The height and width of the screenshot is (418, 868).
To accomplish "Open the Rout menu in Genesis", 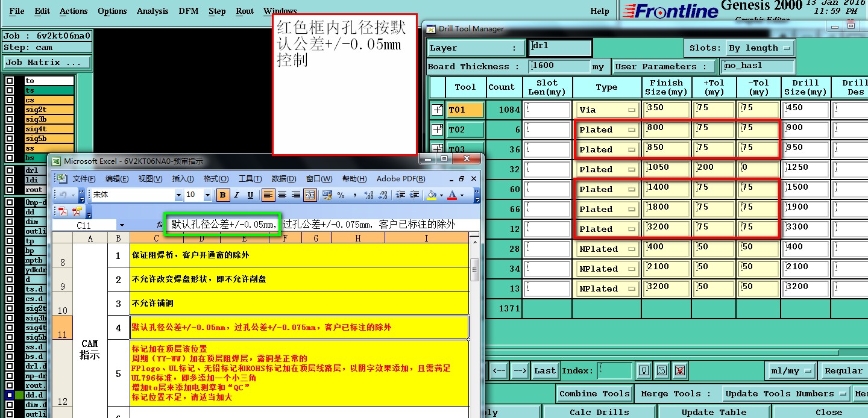I will pos(245,11).
